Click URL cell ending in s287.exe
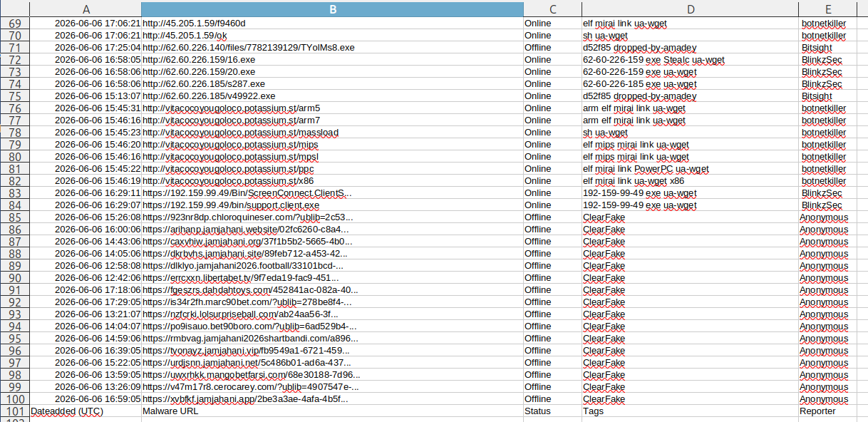 pos(332,84)
